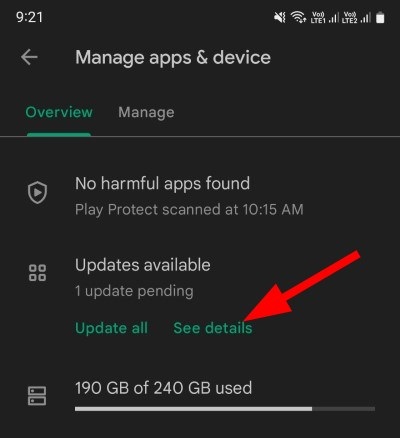Tap the Update all link
The height and width of the screenshot is (438, 400).
click(x=111, y=328)
